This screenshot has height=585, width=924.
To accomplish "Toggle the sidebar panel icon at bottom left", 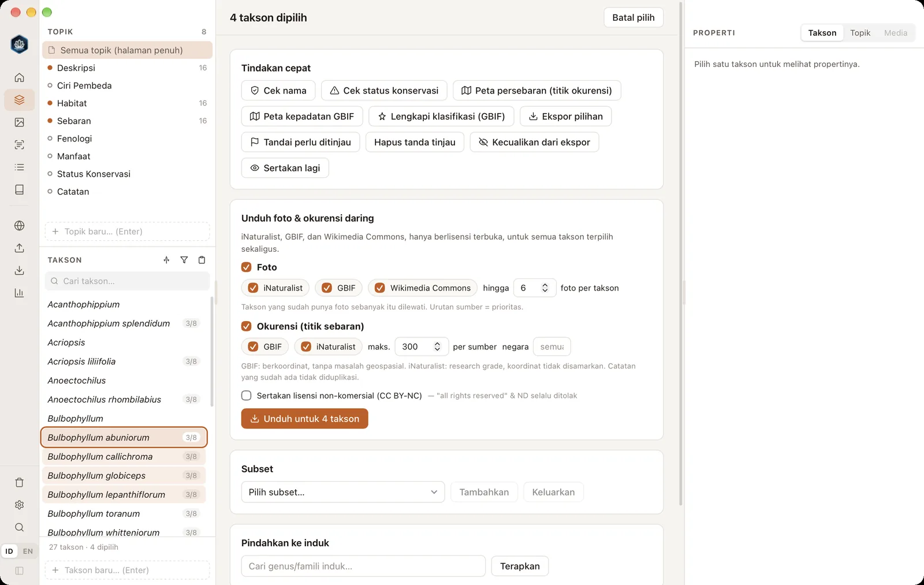I will [x=19, y=571].
